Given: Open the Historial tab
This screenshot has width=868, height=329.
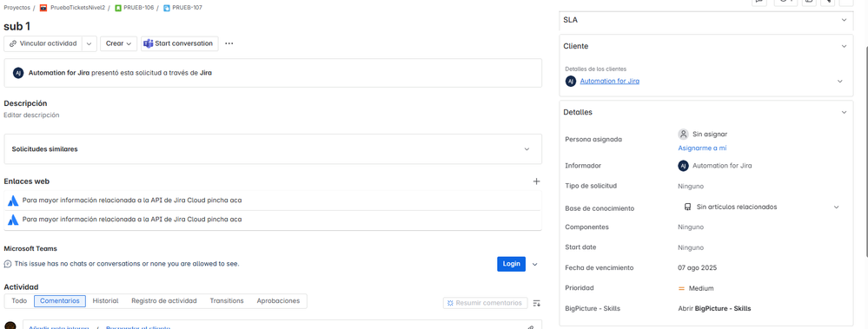Looking at the screenshot, I should click(105, 301).
